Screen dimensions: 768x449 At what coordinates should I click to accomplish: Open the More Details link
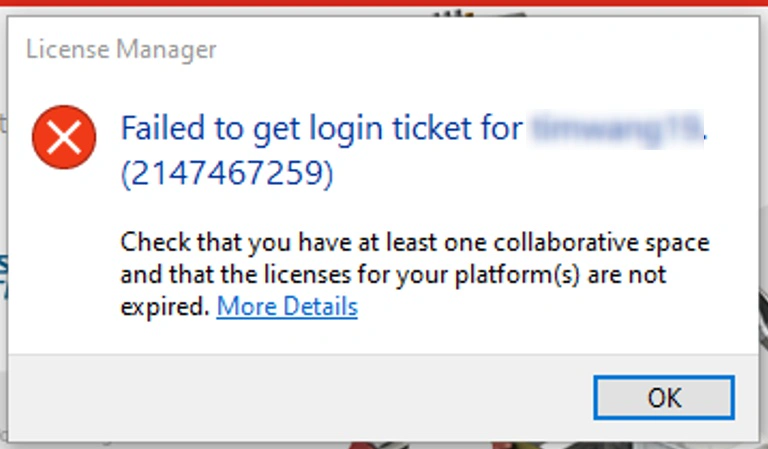tap(287, 306)
